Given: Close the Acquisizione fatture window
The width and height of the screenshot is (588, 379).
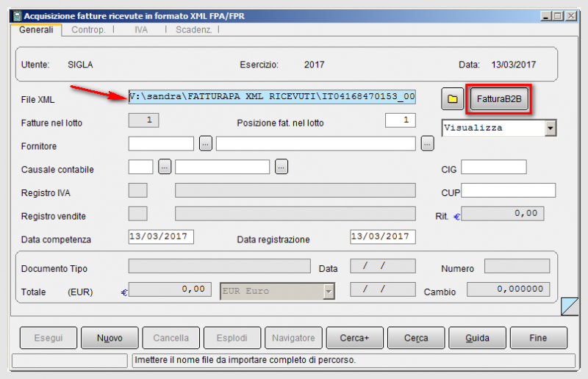Looking at the screenshot, I should 571,16.
